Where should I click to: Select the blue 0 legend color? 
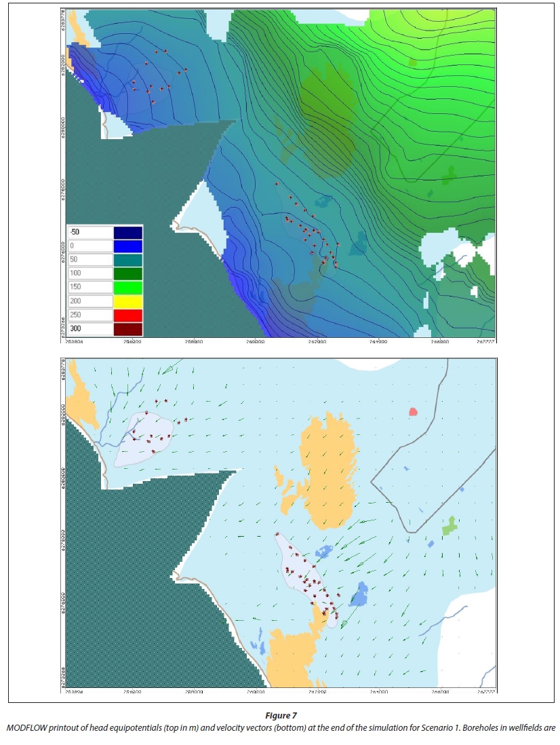point(128,246)
